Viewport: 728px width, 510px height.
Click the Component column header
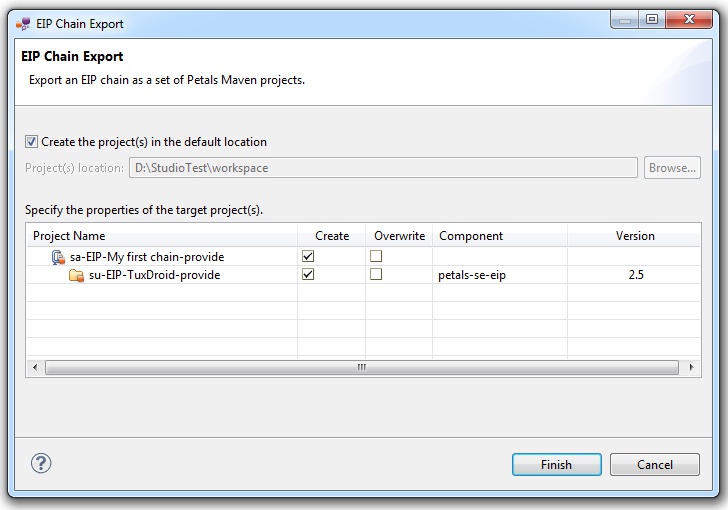(471, 236)
